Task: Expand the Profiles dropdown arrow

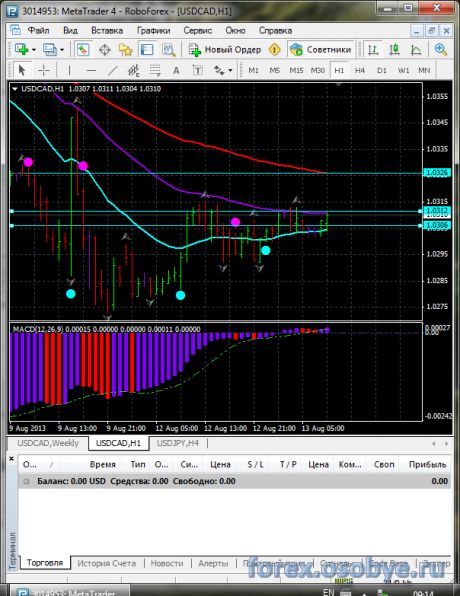Action: tap(62, 50)
